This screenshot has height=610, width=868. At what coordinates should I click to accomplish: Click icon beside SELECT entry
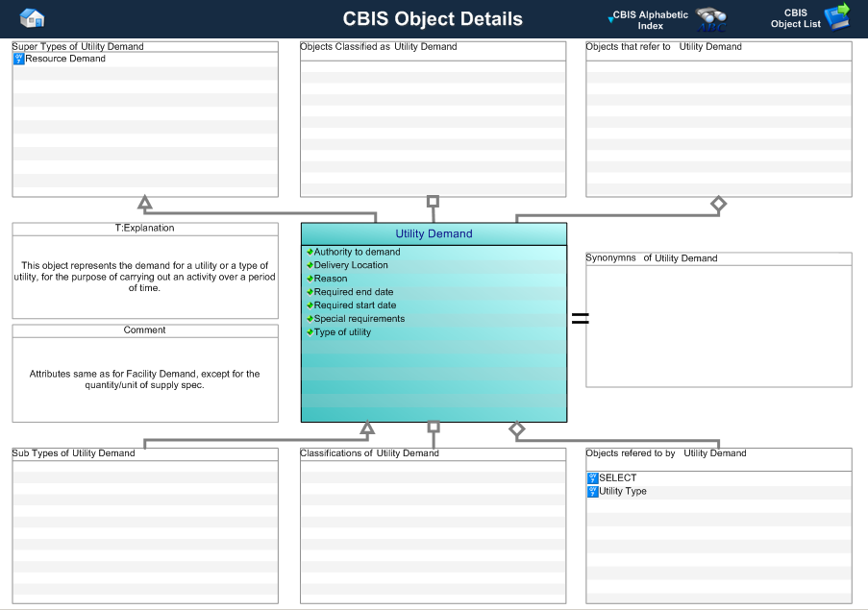593,477
